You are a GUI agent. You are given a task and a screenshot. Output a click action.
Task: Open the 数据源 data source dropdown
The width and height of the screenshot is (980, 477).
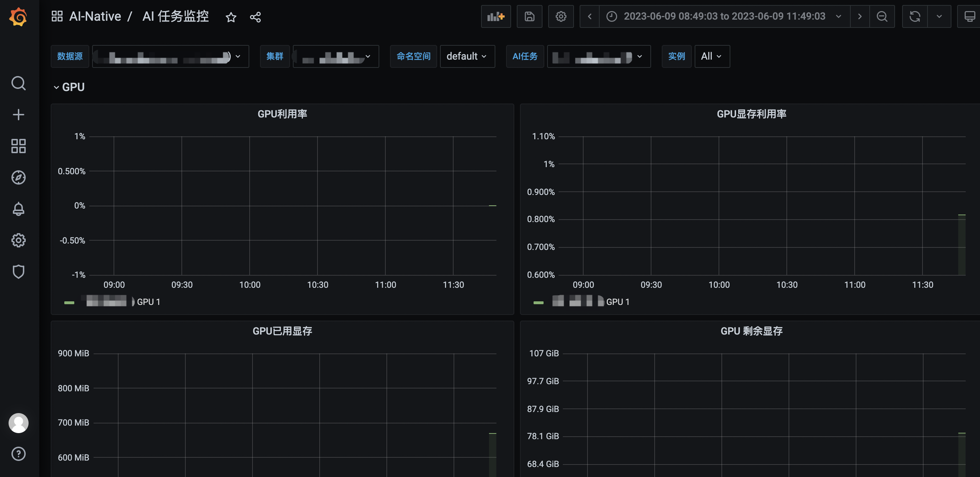click(x=170, y=56)
